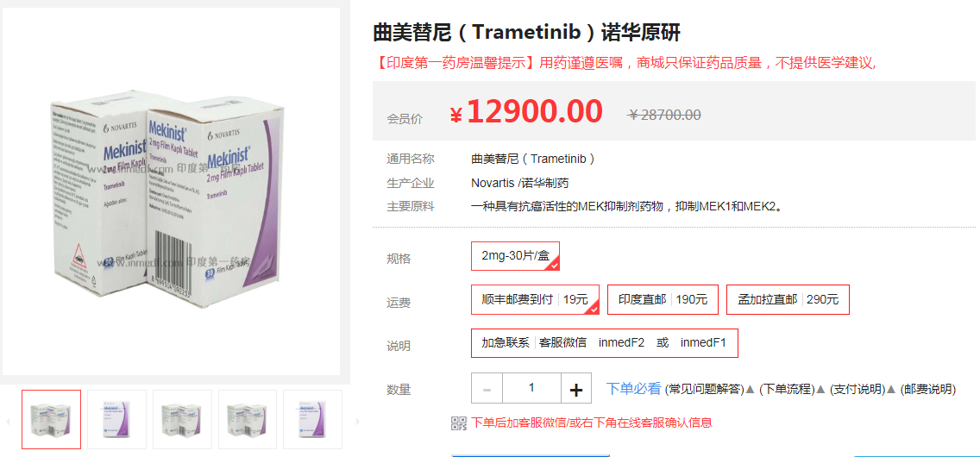The height and width of the screenshot is (457, 980).
Task: View second thumbnail of purple box
Action: (x=116, y=420)
